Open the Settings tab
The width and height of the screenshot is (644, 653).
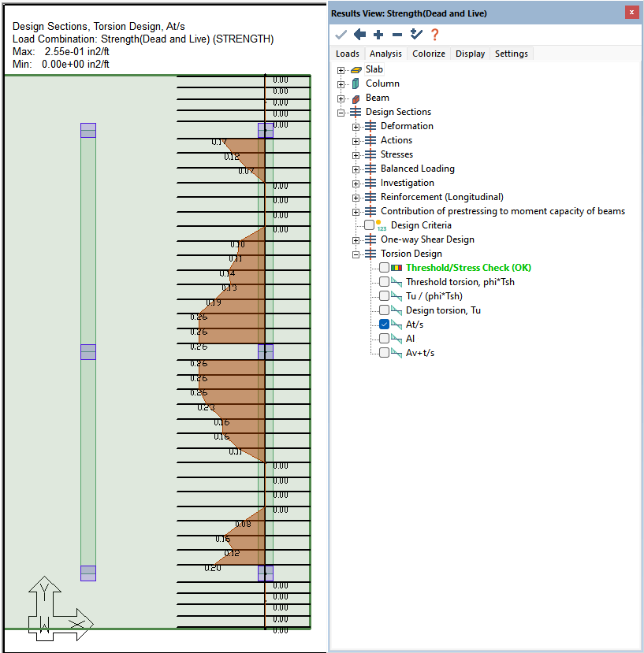pyautogui.click(x=511, y=54)
